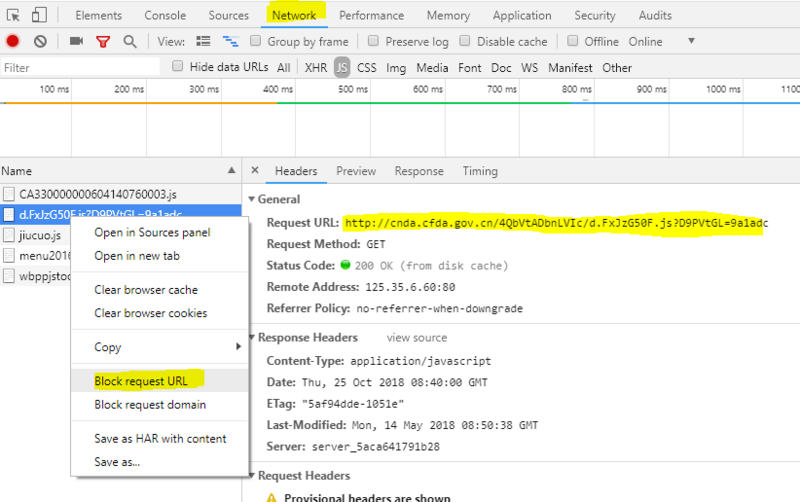Switch to large request rows view
The height and width of the screenshot is (502, 800).
(203, 41)
